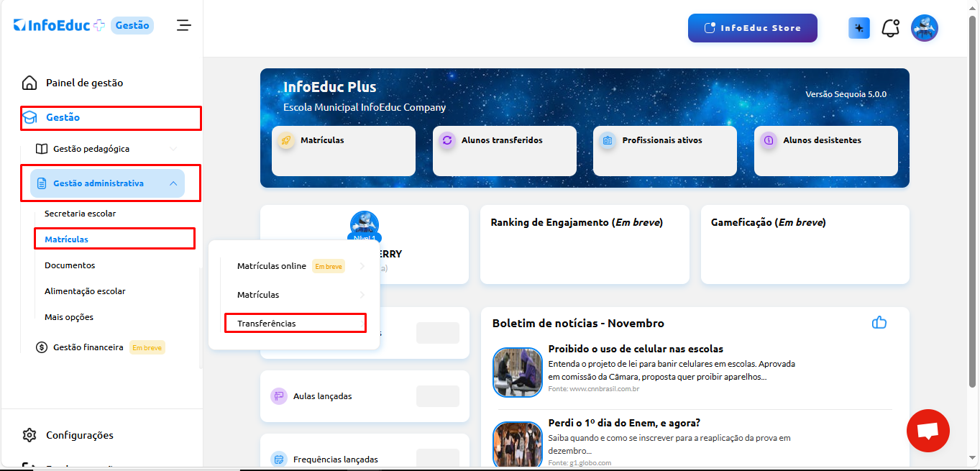This screenshot has height=471, width=980.
Task: Click the Profissionais ativos card
Action: (665, 151)
